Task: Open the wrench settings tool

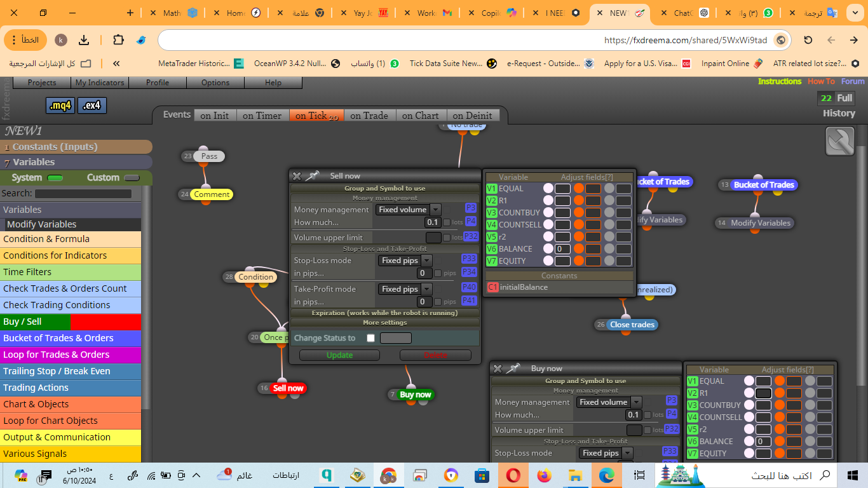Action: [840, 141]
